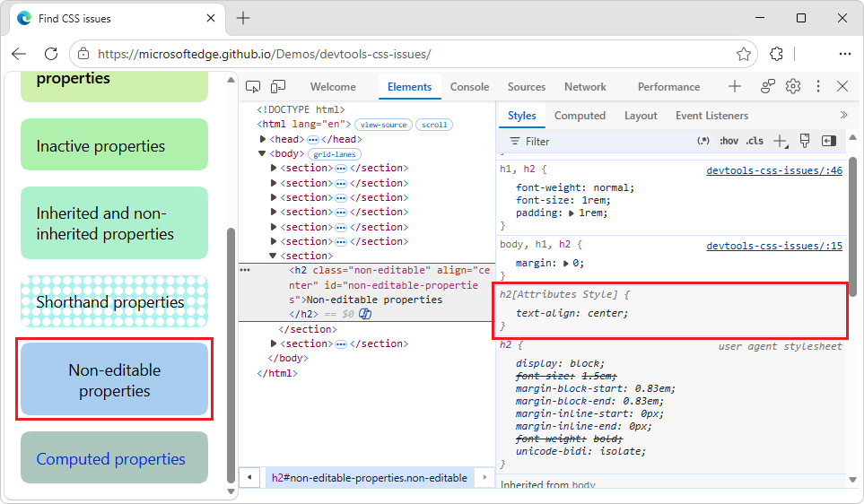The height and width of the screenshot is (504, 864).
Task: Open DevTools customize vertical dots menu
Action: [x=818, y=86]
